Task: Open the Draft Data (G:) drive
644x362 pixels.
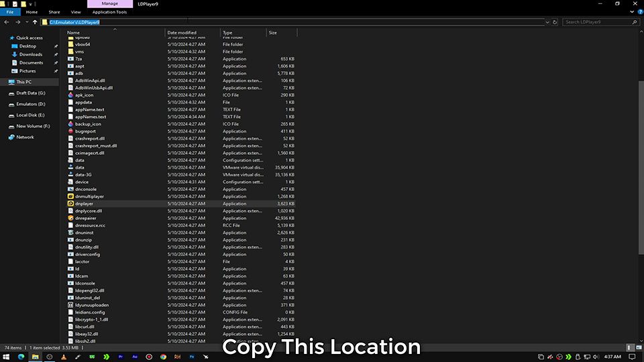Action: click(x=30, y=93)
